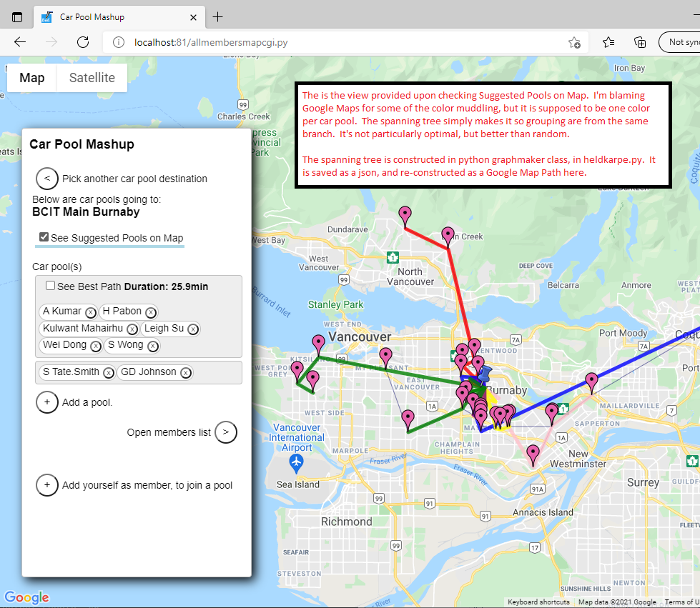
Task: Click Pick another car pool destination text
Action: tap(134, 179)
